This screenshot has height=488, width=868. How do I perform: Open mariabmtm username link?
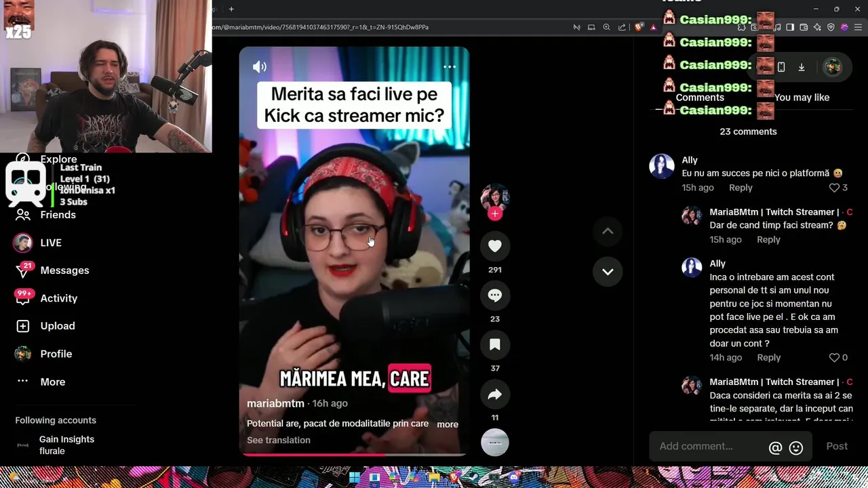[275, 403]
